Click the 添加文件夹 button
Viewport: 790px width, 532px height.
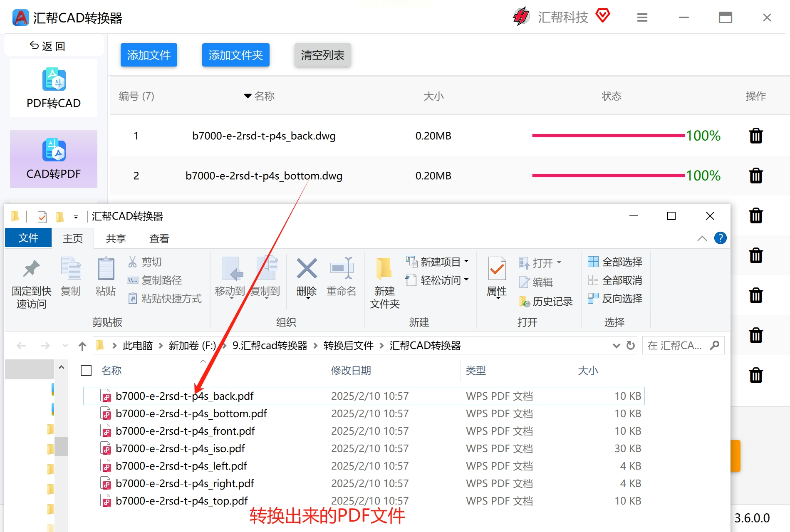pos(236,55)
